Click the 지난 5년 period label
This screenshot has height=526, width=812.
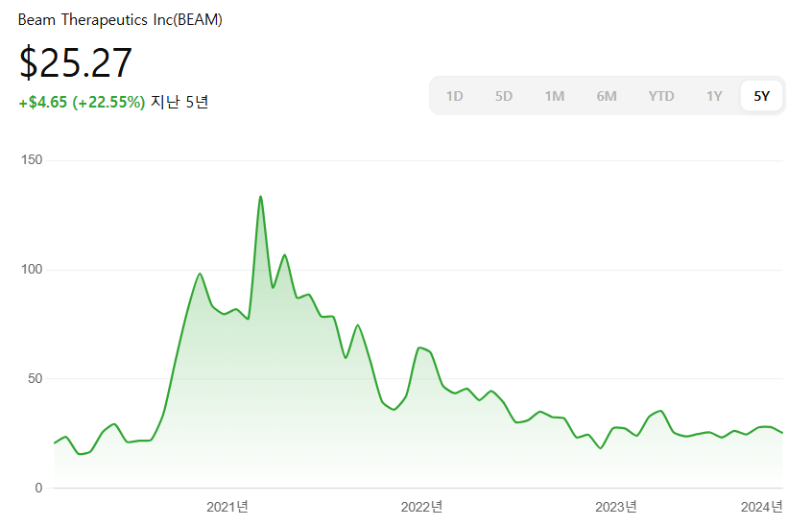(x=179, y=102)
